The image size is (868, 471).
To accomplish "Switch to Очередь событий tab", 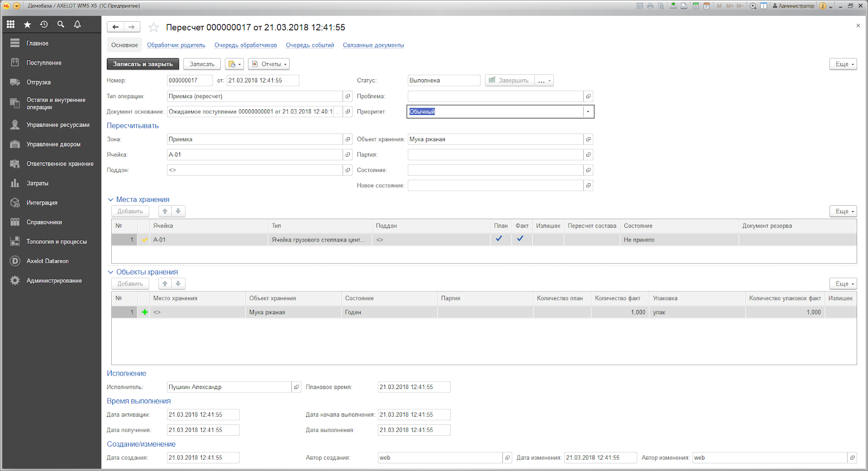I will pos(310,45).
